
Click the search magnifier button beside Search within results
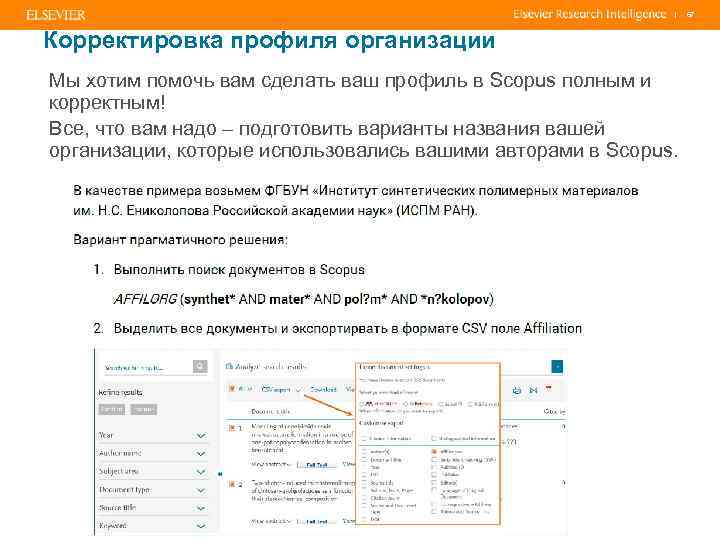(x=200, y=366)
